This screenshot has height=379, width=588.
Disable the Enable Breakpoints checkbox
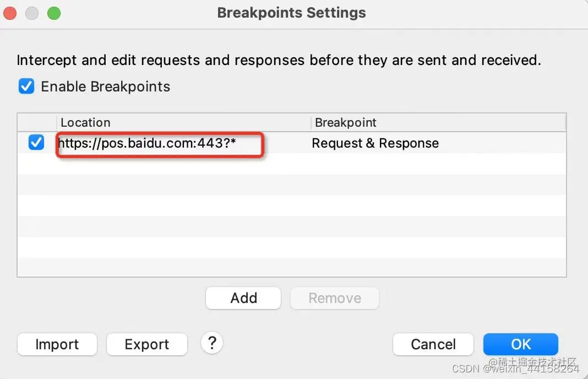coord(26,86)
